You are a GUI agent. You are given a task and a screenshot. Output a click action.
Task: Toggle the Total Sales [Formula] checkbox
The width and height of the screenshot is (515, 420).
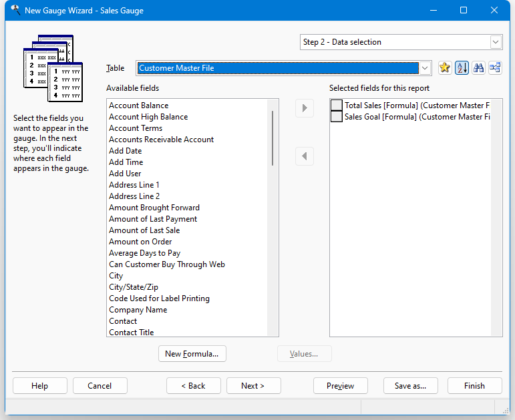coord(337,106)
